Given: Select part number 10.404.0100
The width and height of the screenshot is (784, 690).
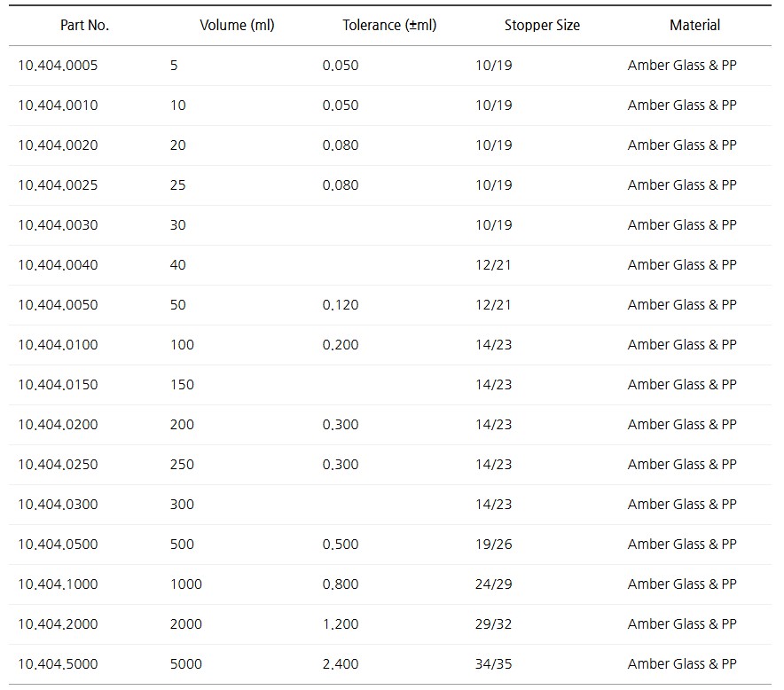Looking at the screenshot, I should click(x=58, y=345).
